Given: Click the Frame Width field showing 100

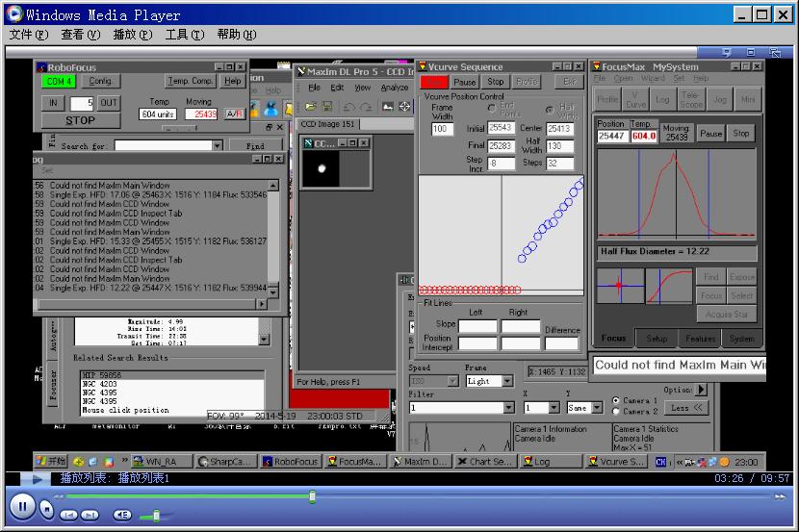Looking at the screenshot, I should [442, 129].
